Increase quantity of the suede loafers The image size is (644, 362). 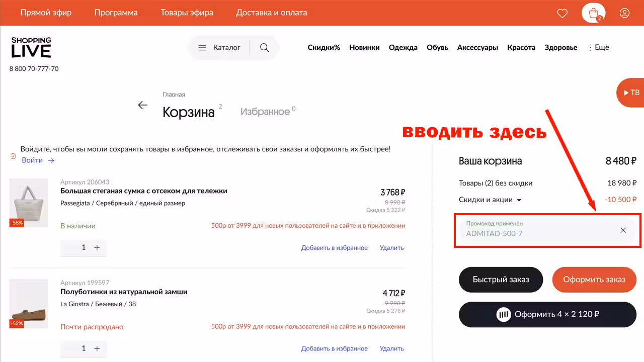[x=97, y=348]
